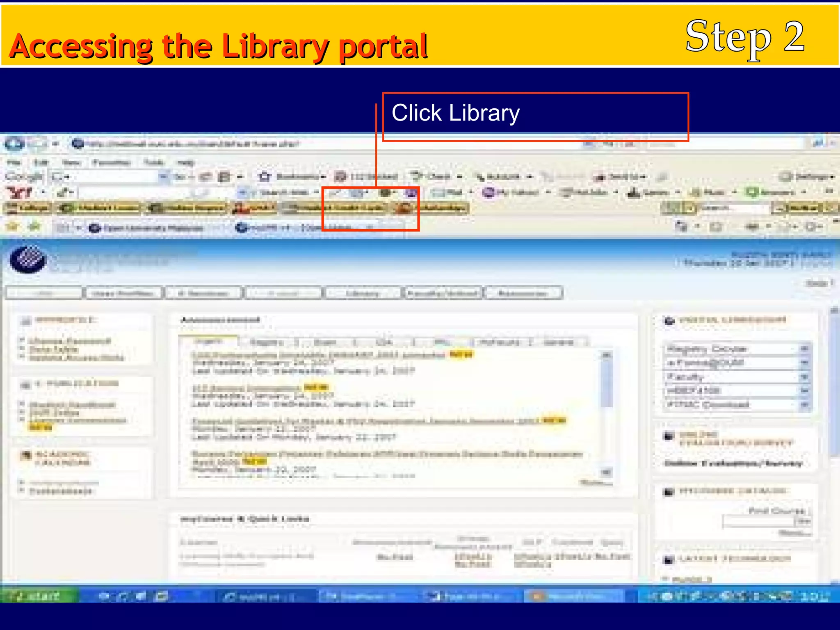Open the fifth Download dropdown in right panel
Screen dimensions: 840x630
(737, 405)
